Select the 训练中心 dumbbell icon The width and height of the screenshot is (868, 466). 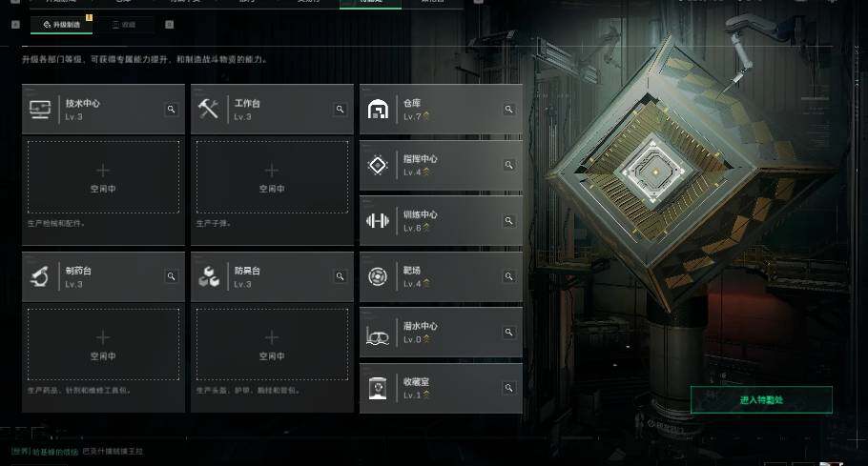point(378,221)
